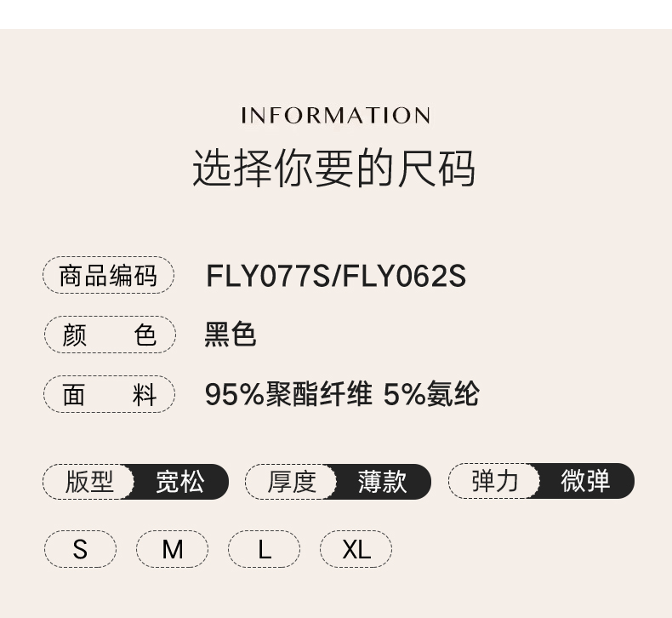Click the 面料 label pill
The height and width of the screenshot is (618, 672).
tap(109, 394)
